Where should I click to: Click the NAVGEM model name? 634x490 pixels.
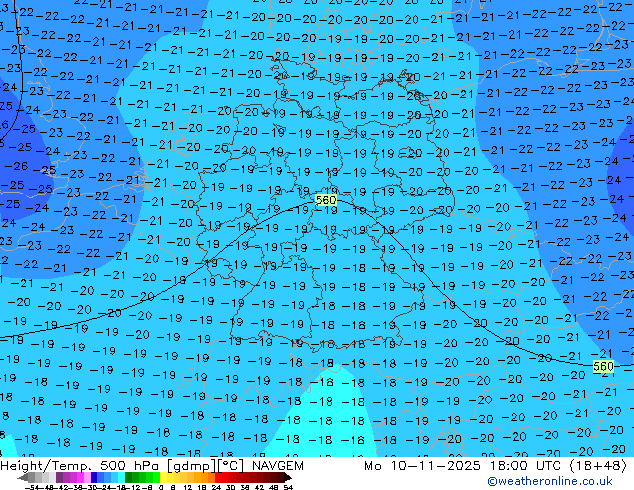278,466
